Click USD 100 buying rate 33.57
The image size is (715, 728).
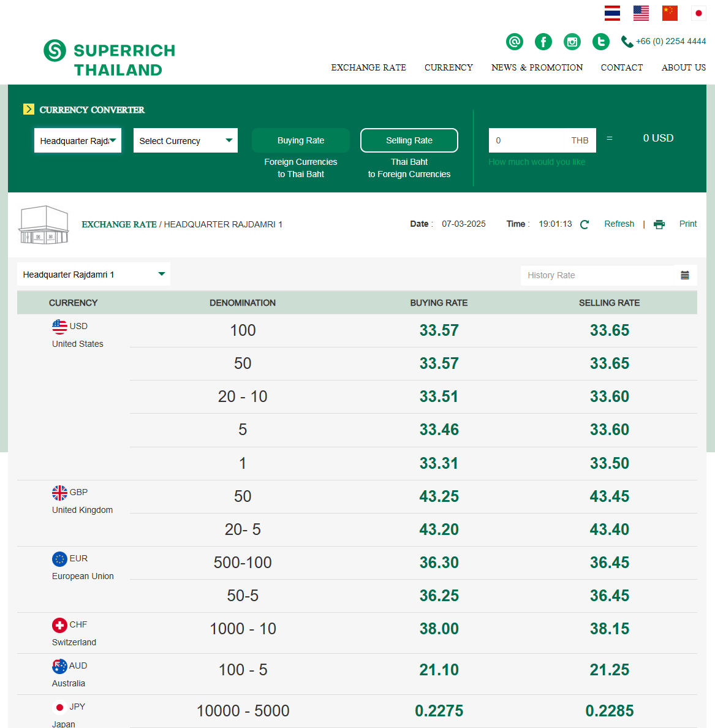coord(439,330)
